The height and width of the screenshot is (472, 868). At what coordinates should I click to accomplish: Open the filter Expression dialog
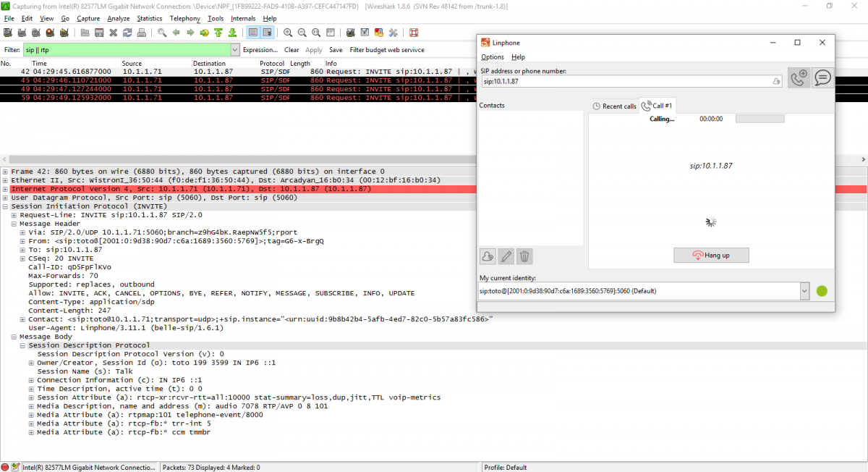click(x=260, y=50)
